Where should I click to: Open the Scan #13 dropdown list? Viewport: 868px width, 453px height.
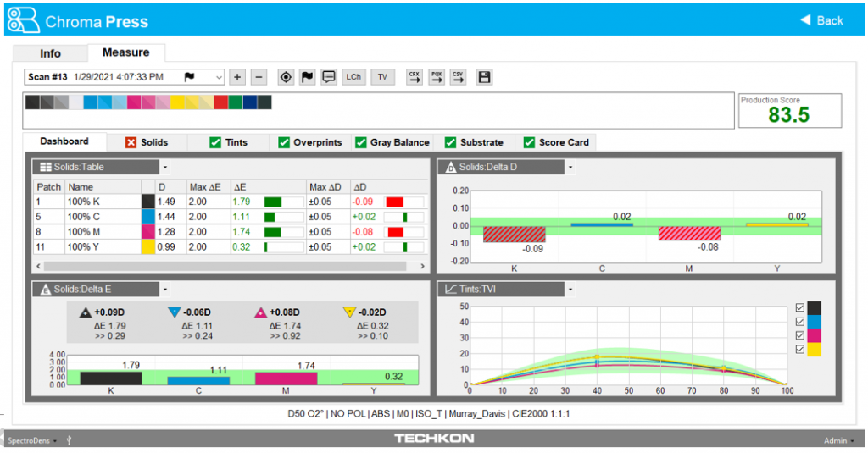219,77
